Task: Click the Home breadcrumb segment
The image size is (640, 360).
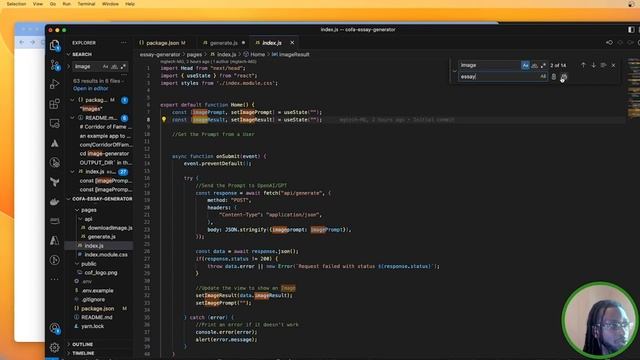Action: point(258,54)
